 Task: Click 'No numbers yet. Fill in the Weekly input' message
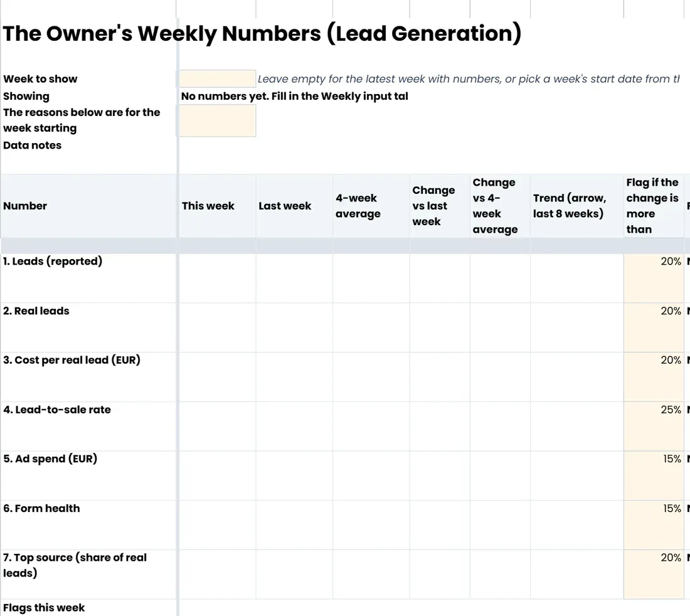pyautogui.click(x=294, y=96)
